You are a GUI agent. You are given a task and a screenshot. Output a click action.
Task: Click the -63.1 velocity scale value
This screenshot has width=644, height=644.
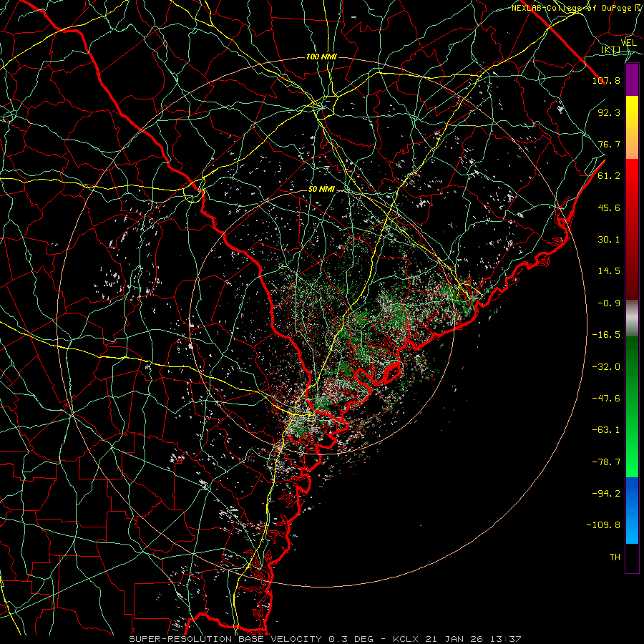[606, 430]
